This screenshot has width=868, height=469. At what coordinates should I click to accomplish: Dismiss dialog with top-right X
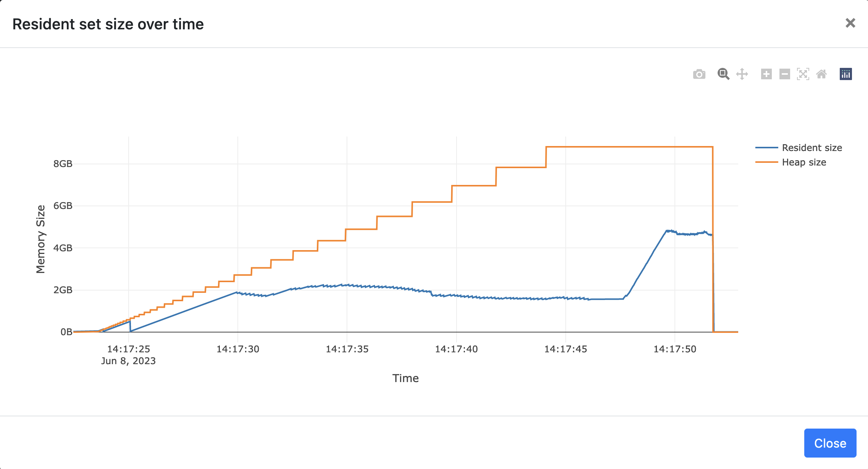point(850,23)
